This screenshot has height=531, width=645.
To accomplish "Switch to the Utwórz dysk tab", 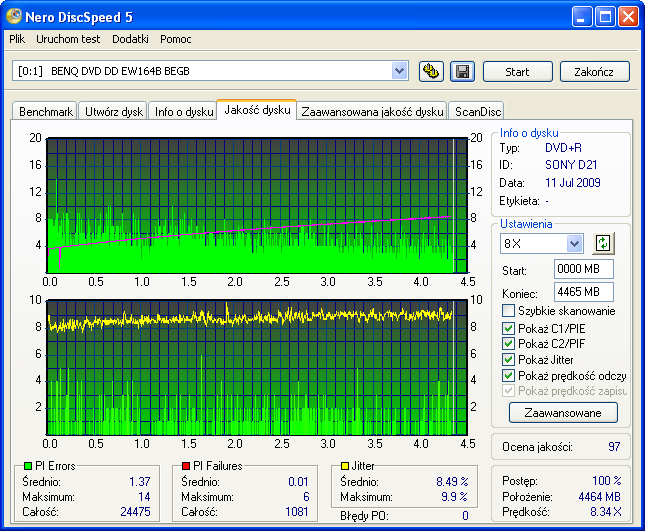I will pos(114,111).
